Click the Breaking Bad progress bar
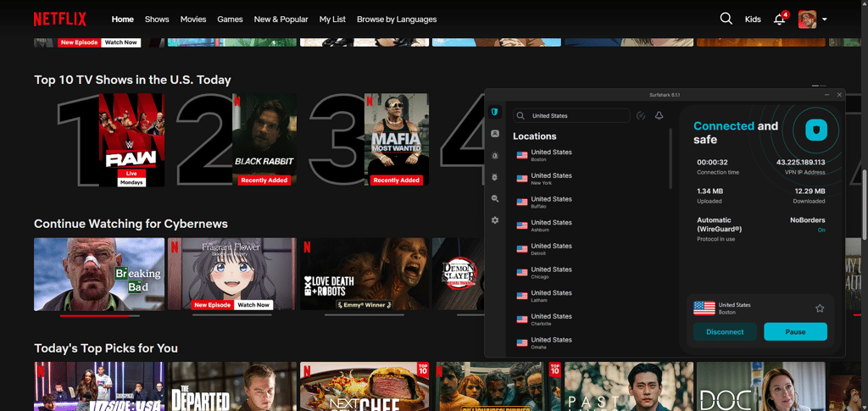 pyautogui.click(x=100, y=315)
